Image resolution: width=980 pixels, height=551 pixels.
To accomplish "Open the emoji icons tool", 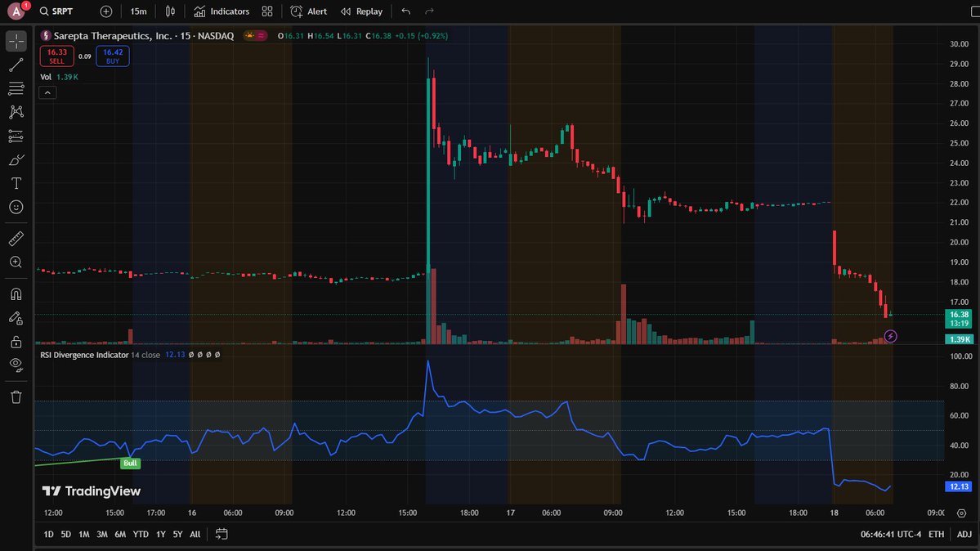I will click(16, 207).
